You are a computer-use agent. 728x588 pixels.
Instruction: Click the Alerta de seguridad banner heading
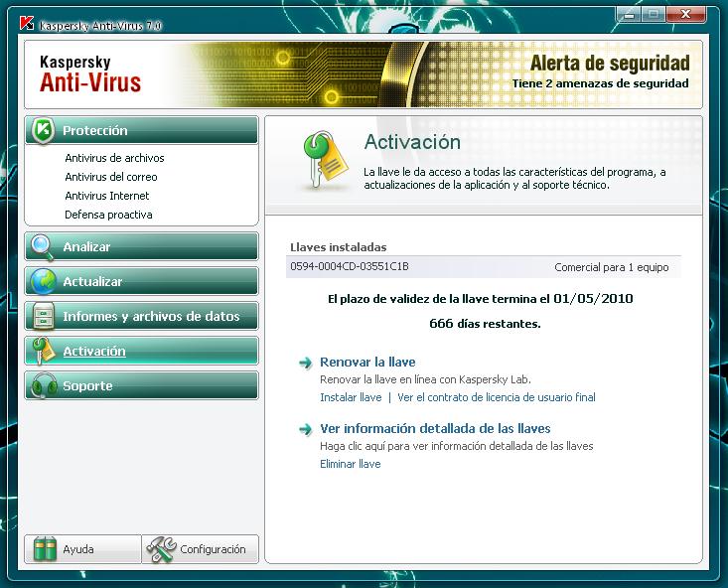pos(610,64)
